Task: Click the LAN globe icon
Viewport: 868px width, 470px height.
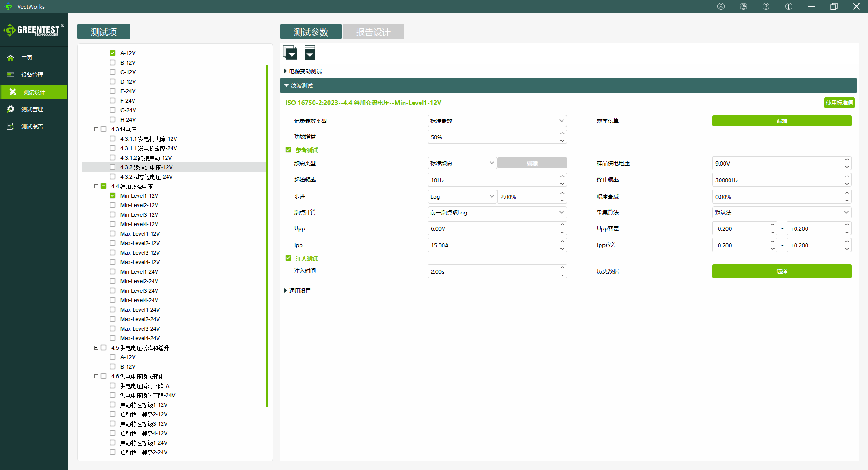Action: tap(744, 6)
